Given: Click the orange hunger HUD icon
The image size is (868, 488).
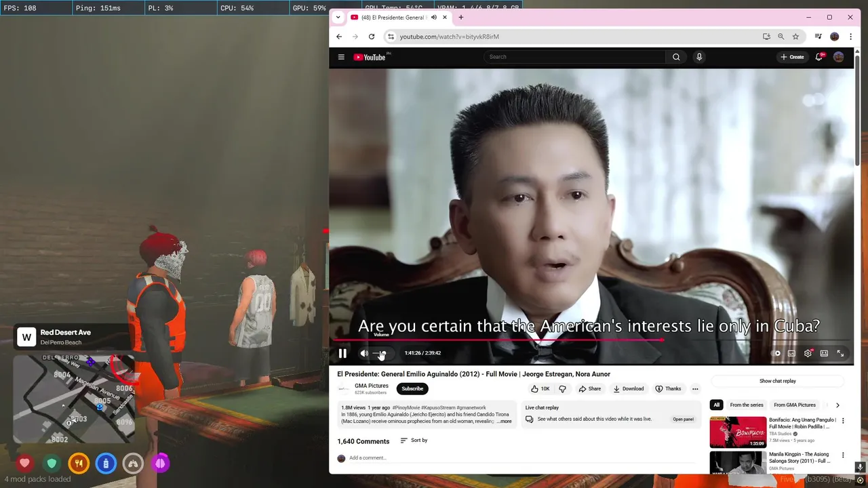Looking at the screenshot, I should [79, 464].
